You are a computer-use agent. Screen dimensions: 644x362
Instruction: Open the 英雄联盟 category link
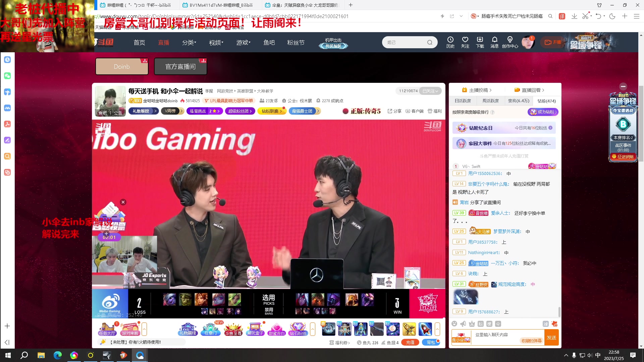tap(245, 91)
